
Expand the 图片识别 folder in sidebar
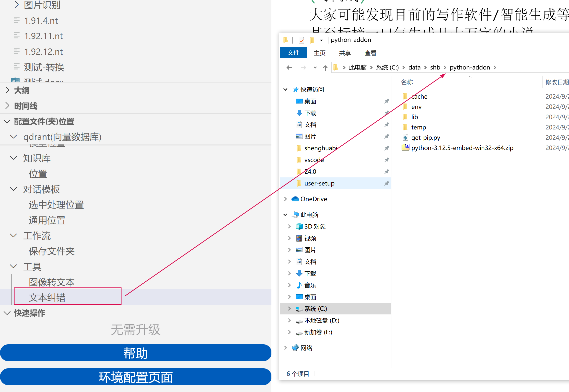(x=16, y=4)
